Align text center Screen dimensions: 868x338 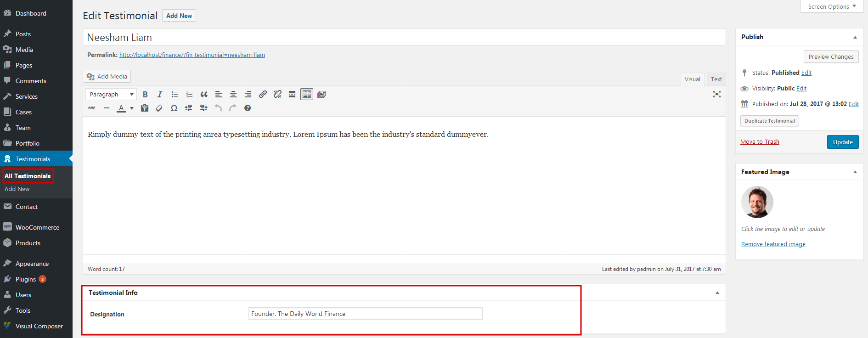pos(233,94)
